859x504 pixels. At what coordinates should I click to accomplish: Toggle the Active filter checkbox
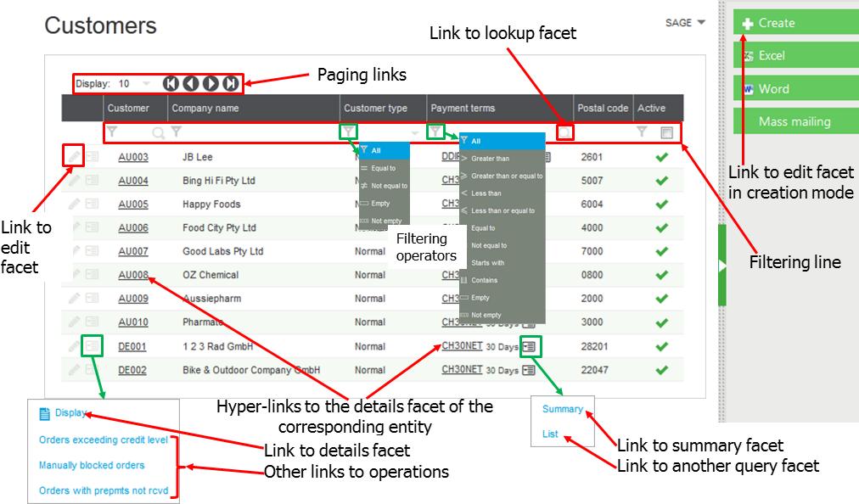point(666,132)
